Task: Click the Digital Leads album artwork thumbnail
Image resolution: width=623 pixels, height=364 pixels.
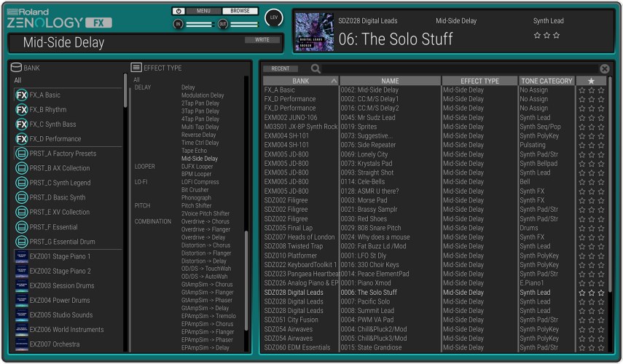Action: point(313,31)
